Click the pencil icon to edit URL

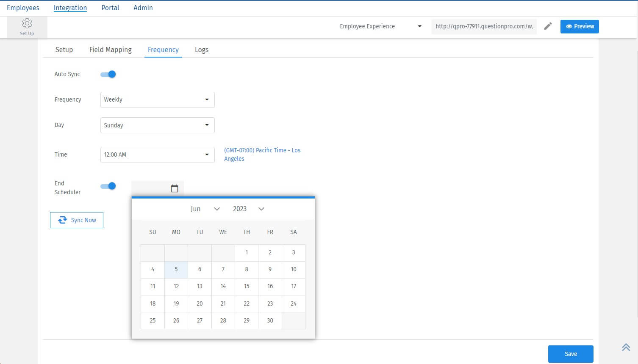pyautogui.click(x=548, y=26)
